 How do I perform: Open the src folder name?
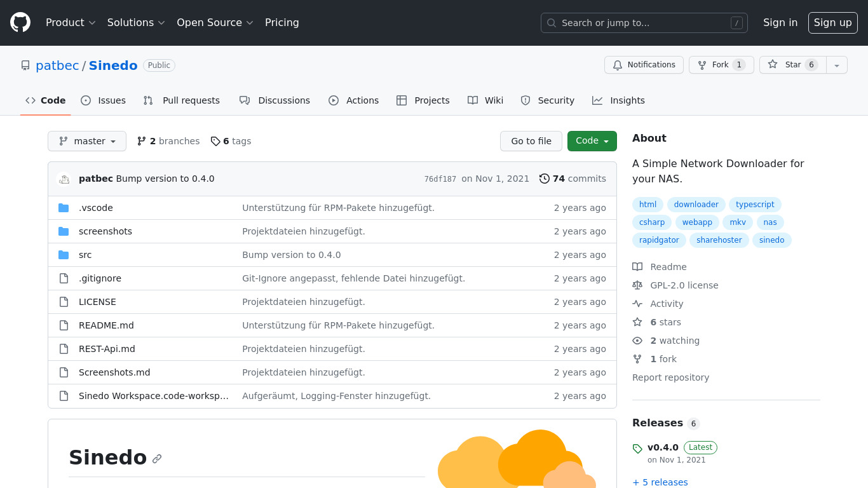point(85,255)
